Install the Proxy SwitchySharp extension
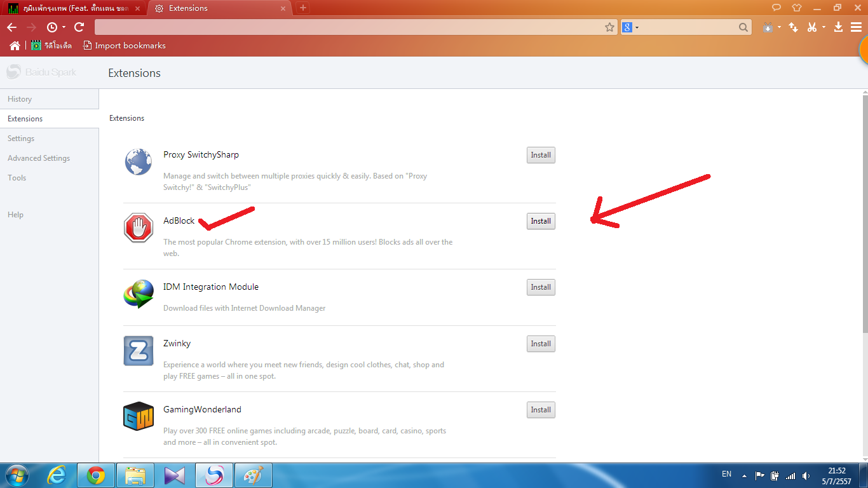The width and height of the screenshot is (868, 488). tap(541, 155)
